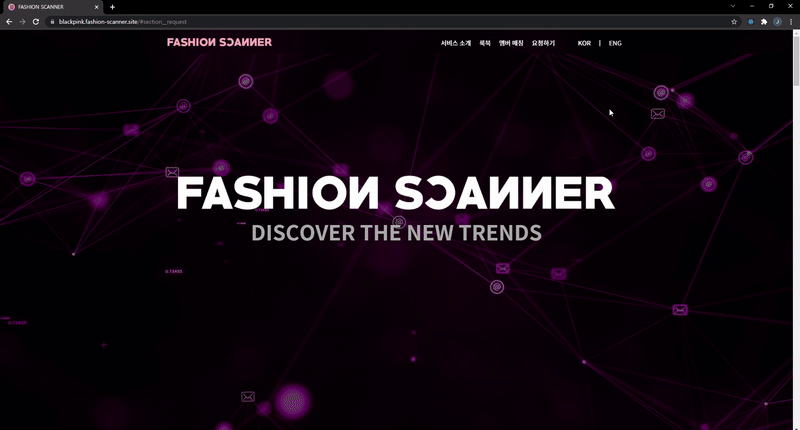Viewport: 800px width, 430px height.
Task: Go to the 요청하기 section
Action: point(543,43)
